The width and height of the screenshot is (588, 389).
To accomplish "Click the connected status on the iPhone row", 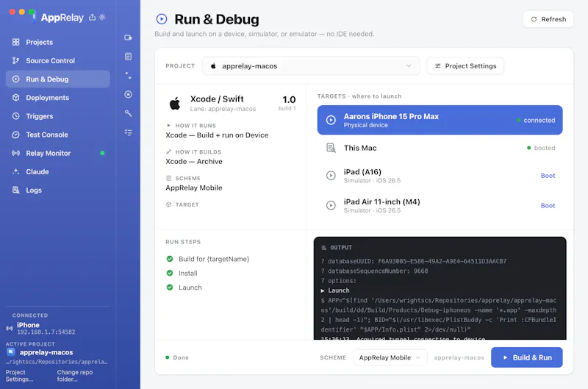I will click(x=536, y=120).
